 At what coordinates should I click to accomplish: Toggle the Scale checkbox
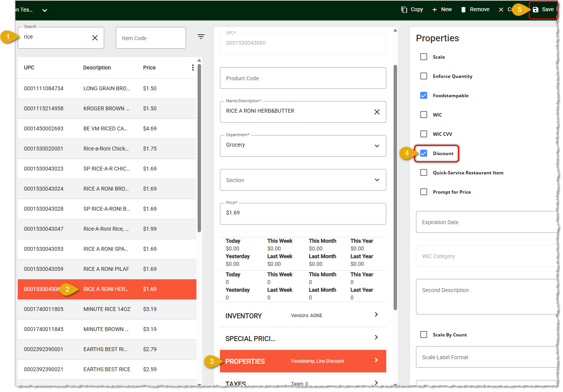[x=424, y=57]
